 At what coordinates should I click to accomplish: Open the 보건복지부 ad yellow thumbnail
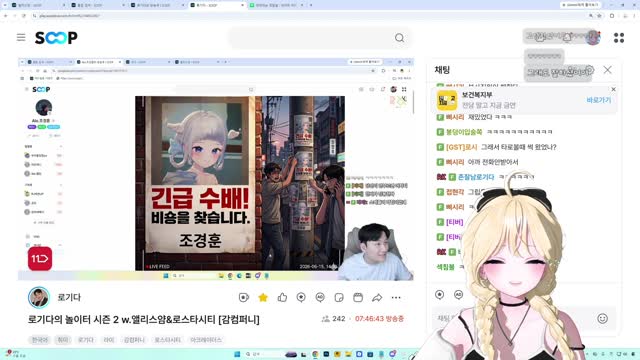click(x=447, y=100)
